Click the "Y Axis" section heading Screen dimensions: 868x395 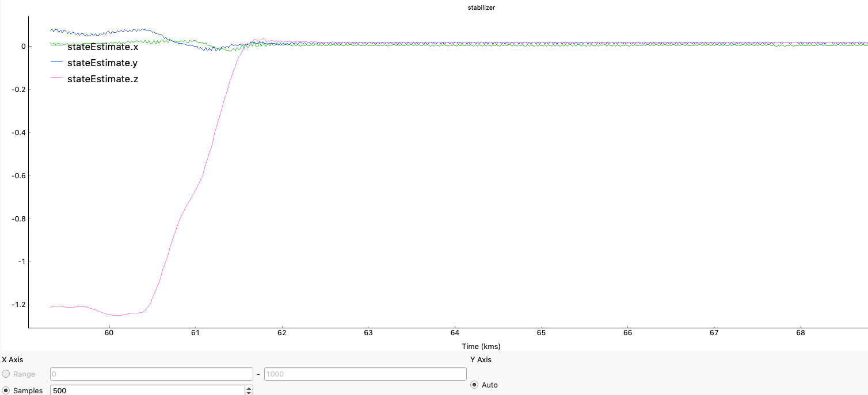481,360
